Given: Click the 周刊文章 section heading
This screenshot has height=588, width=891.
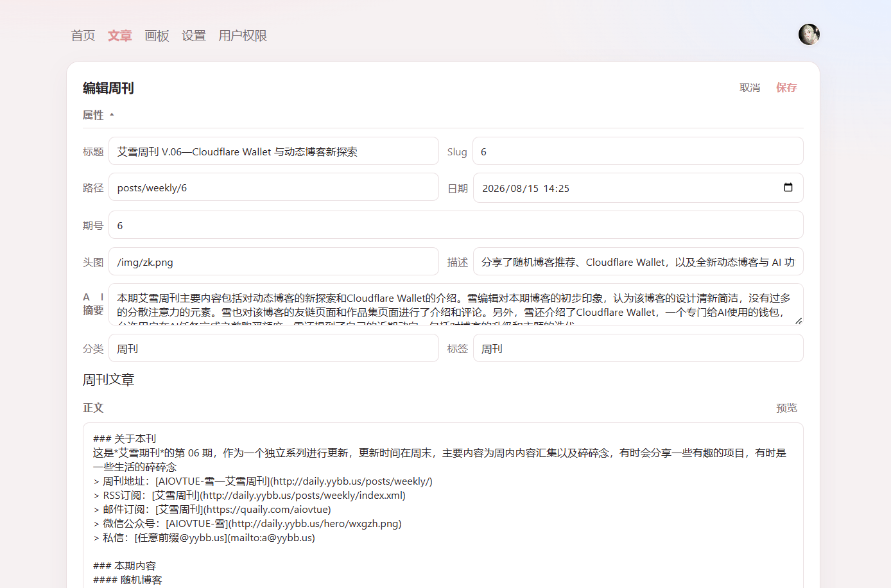Looking at the screenshot, I should [108, 380].
